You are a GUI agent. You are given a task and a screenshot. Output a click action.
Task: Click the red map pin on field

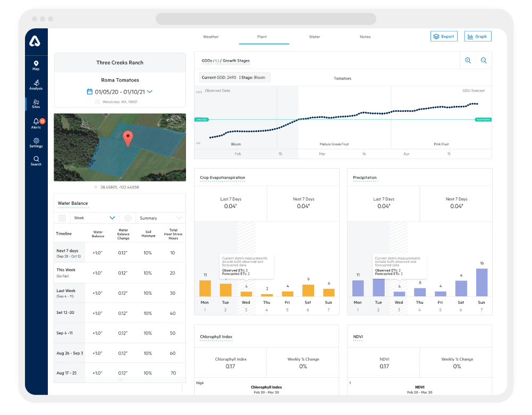pyautogui.click(x=128, y=138)
